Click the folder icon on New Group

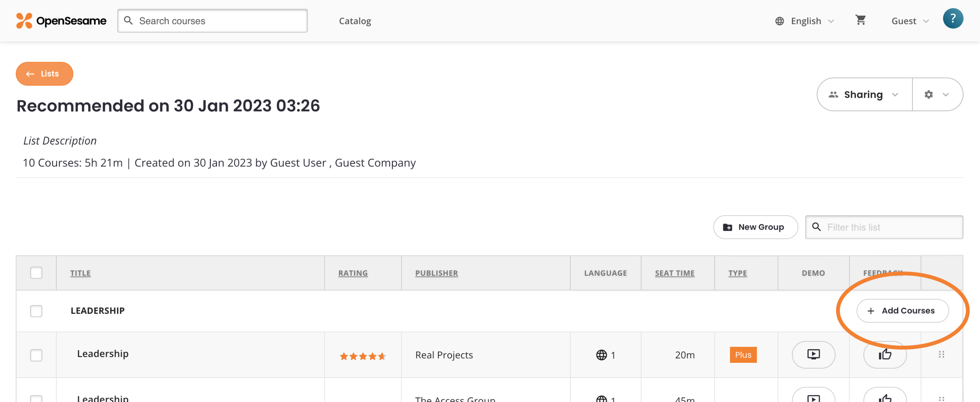[727, 227]
